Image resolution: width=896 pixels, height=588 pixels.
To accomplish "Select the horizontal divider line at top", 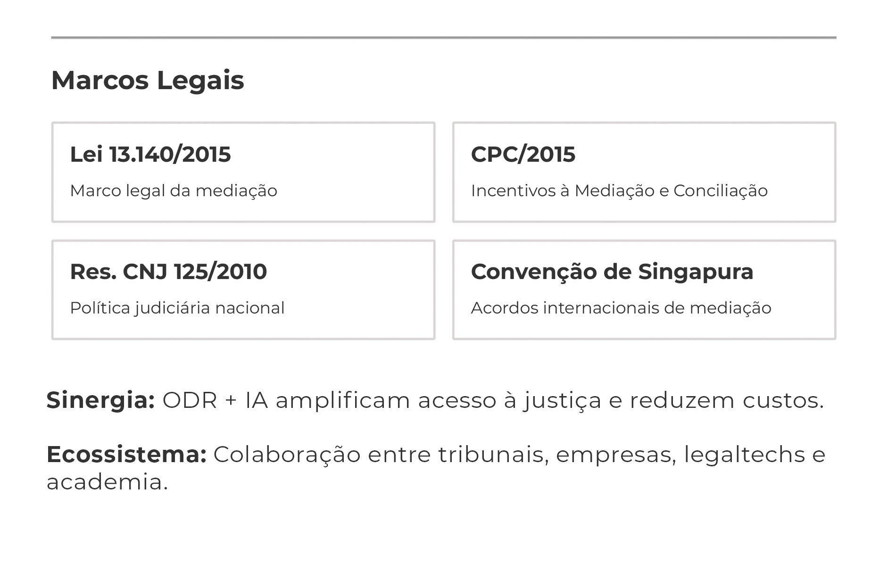I will tap(443, 37).
